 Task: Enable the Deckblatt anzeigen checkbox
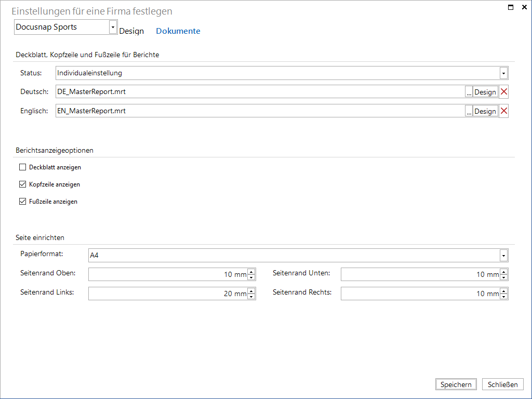point(23,167)
